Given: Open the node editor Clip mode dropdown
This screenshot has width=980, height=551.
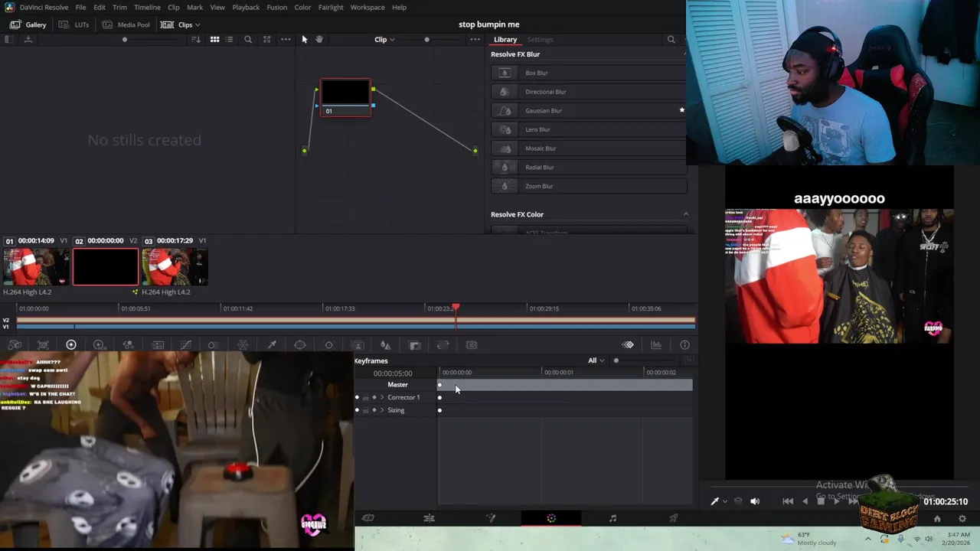Looking at the screenshot, I should 384,39.
